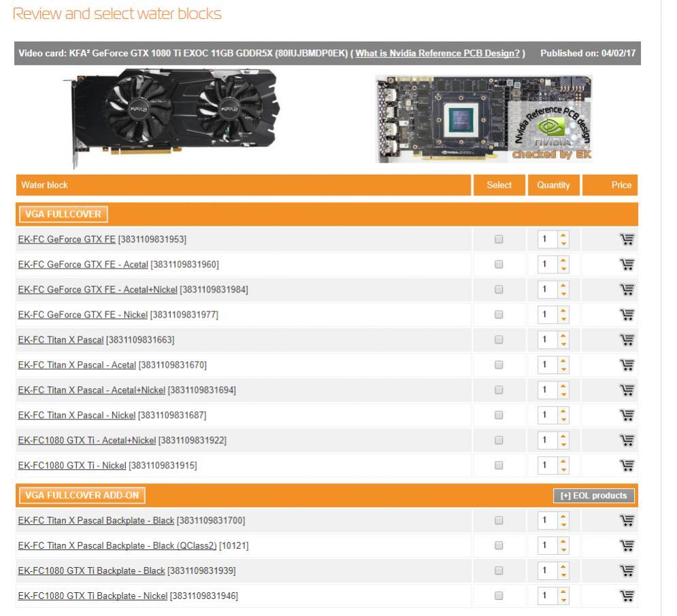Open EK-FC Titan X Pascal [3831109831663] link
677x616 pixels.
pyautogui.click(x=61, y=339)
